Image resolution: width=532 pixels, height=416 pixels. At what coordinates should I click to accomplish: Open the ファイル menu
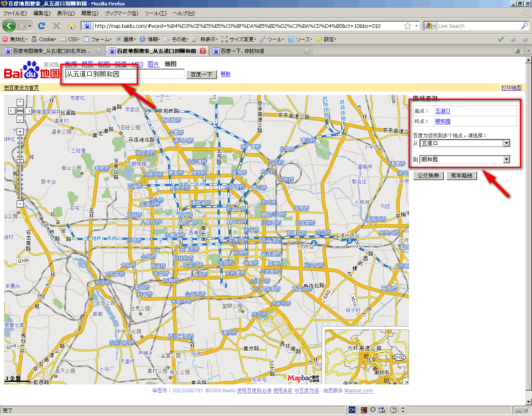pyautogui.click(x=15, y=13)
